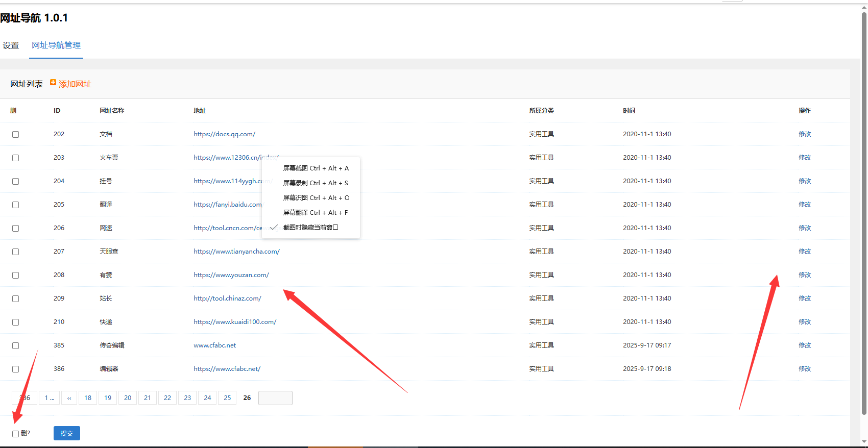
Task: Click 修改 for the 有赞 row
Action: click(x=805, y=275)
